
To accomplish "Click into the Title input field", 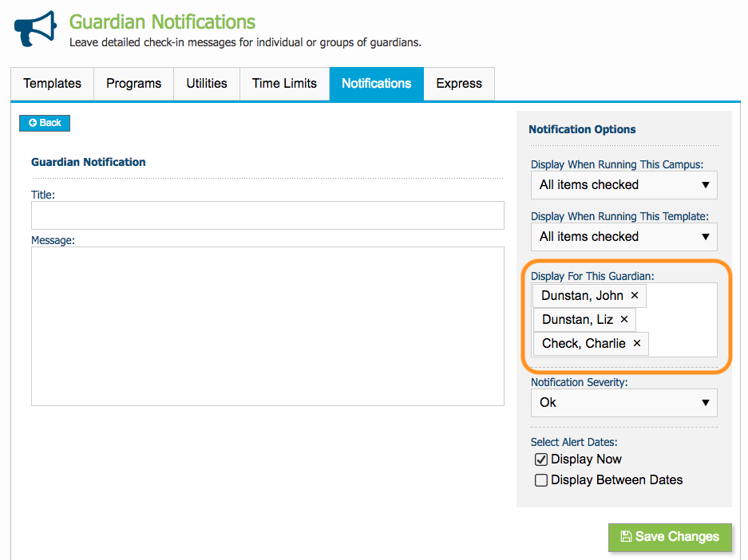I will click(267, 215).
